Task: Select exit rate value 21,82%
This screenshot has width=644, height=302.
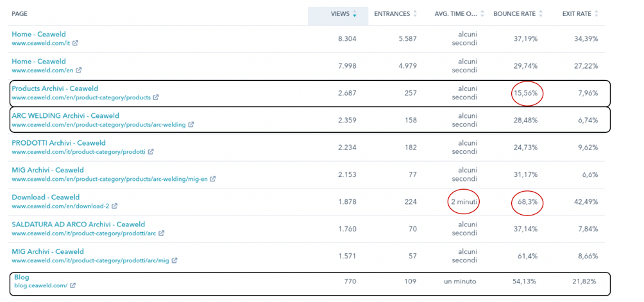Action: pos(584,281)
